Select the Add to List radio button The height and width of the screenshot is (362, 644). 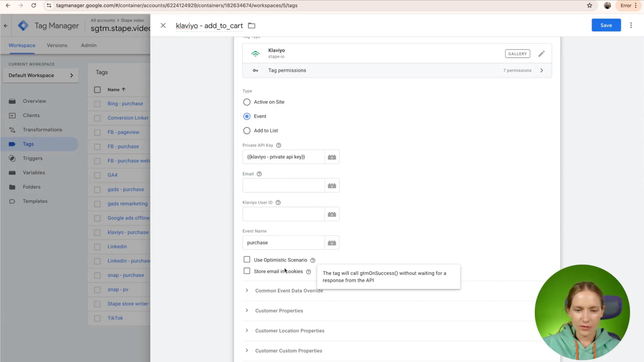[247, 131]
